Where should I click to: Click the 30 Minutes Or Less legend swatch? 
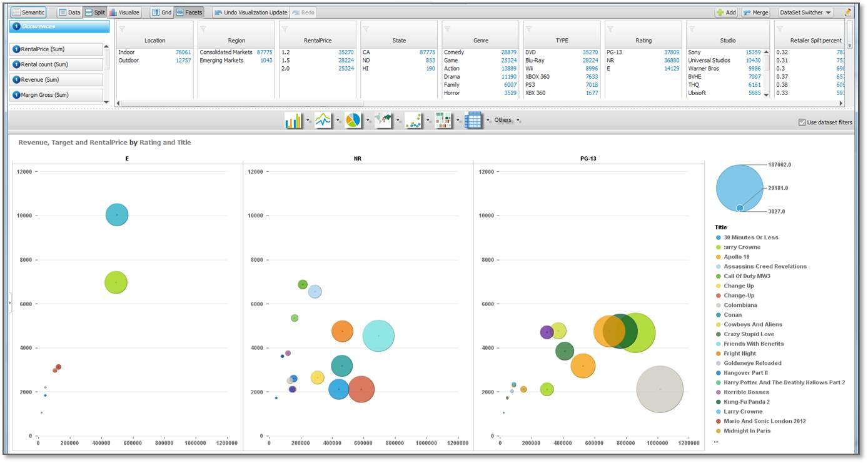(718, 237)
